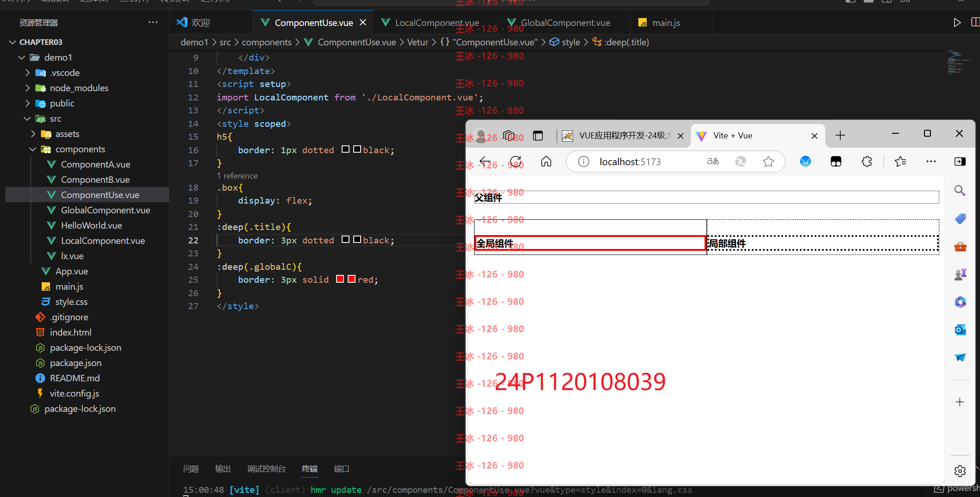Open the browser workspaces icon
Image resolution: width=980 pixels, height=497 pixels.
[509, 135]
